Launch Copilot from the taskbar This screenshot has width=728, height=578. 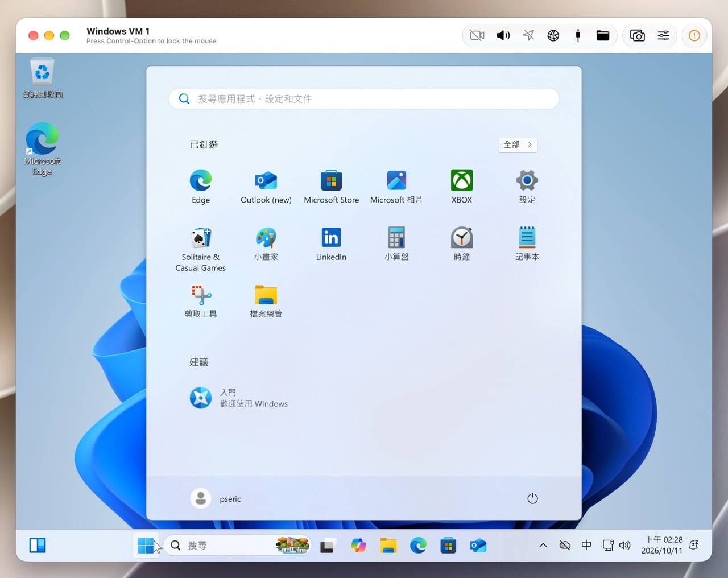click(358, 546)
